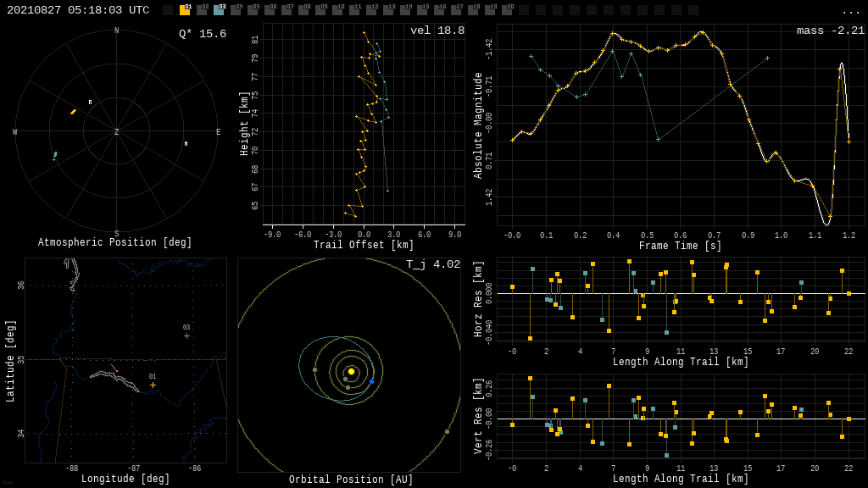This screenshot has width=868, height=488.
Task: Click the teal station 03 cross on map
Action: 186,335
